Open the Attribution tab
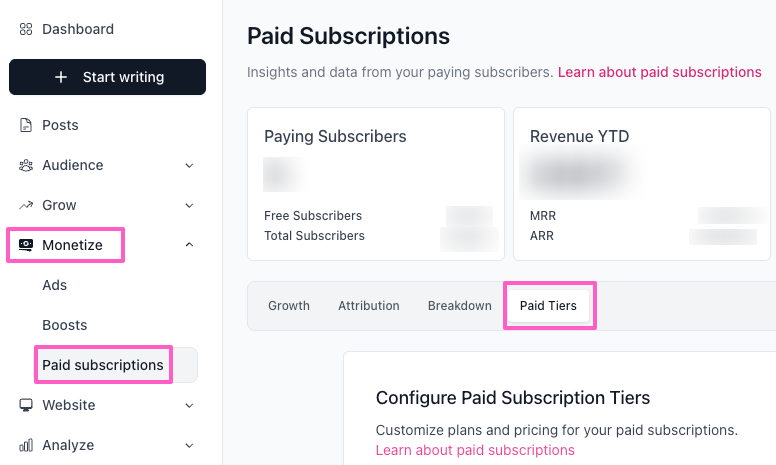The width and height of the screenshot is (776, 465). (368, 306)
